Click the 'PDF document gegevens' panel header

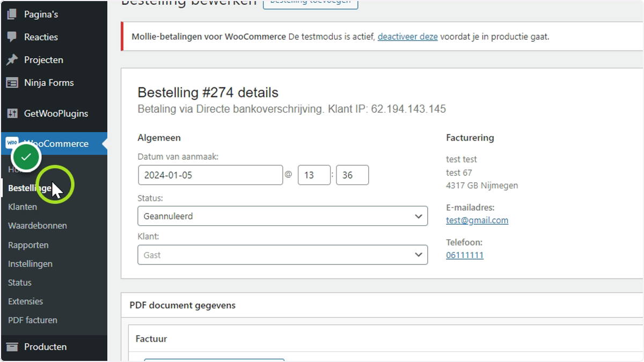point(182,306)
